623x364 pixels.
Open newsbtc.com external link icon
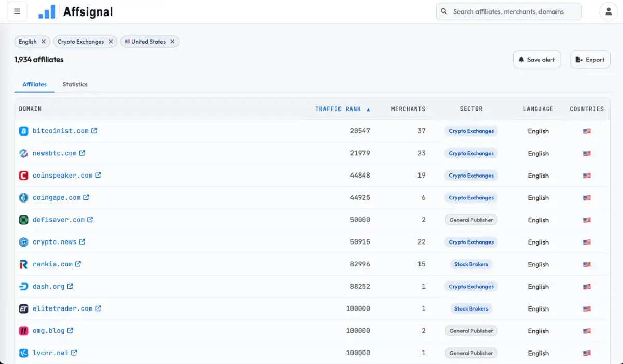click(82, 153)
